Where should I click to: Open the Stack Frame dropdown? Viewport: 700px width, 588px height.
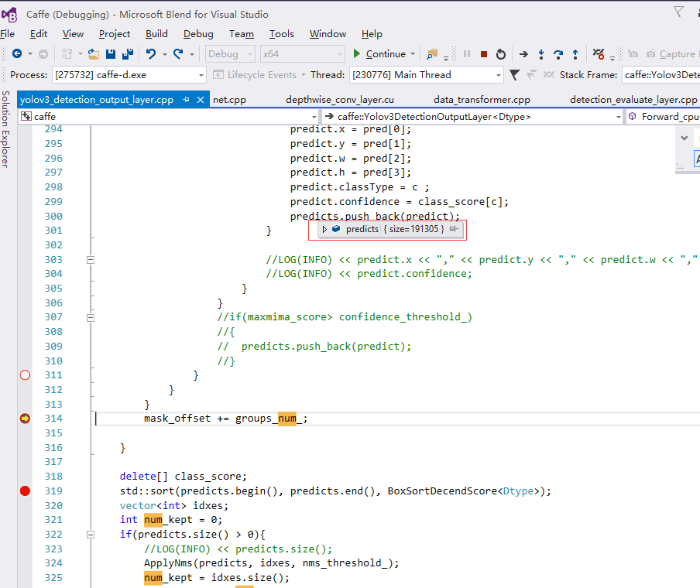[x=661, y=75]
